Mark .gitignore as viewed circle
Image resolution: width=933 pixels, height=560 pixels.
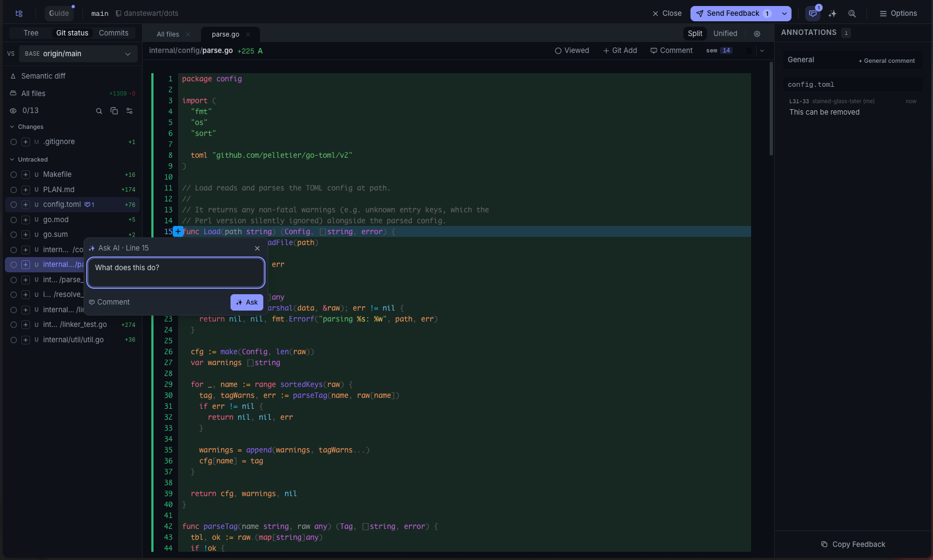tap(14, 142)
